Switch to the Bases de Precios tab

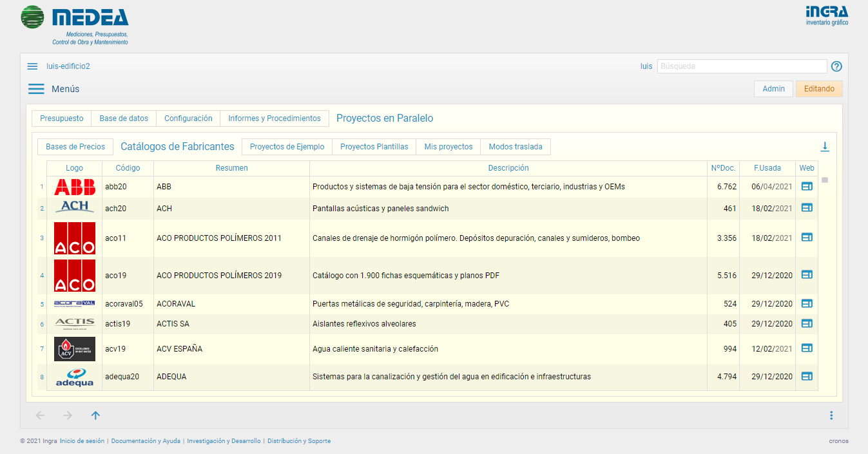coord(75,147)
